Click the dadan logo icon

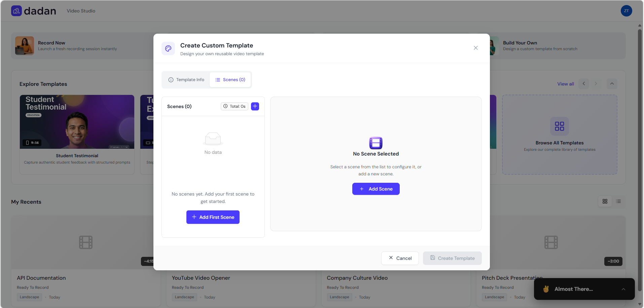[x=16, y=11]
